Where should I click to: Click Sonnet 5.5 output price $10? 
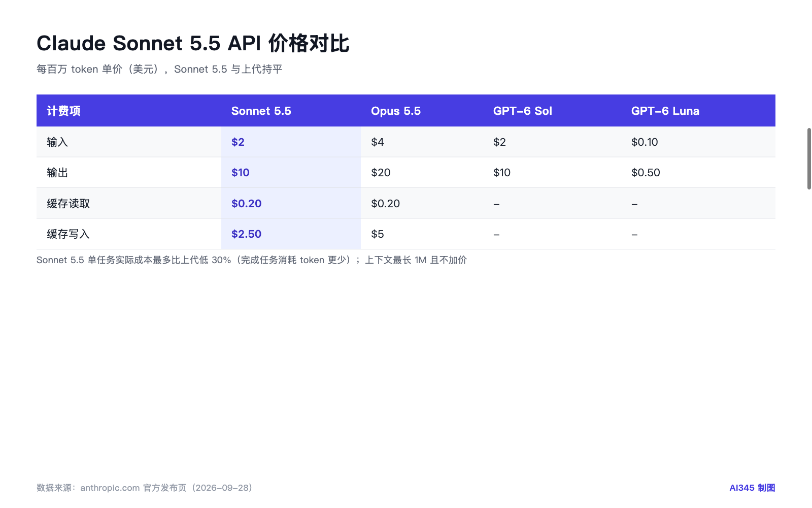point(240,173)
